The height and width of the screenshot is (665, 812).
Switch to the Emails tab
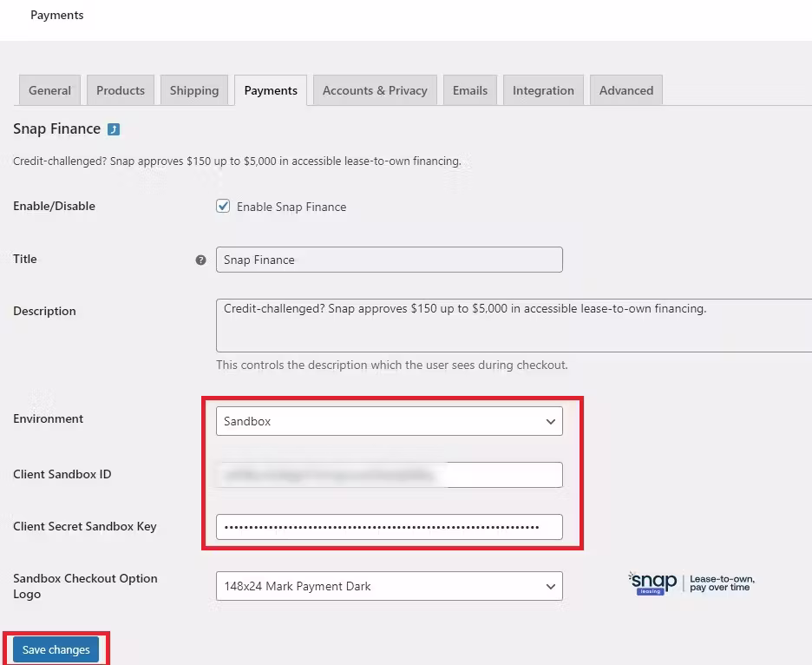[x=470, y=90]
